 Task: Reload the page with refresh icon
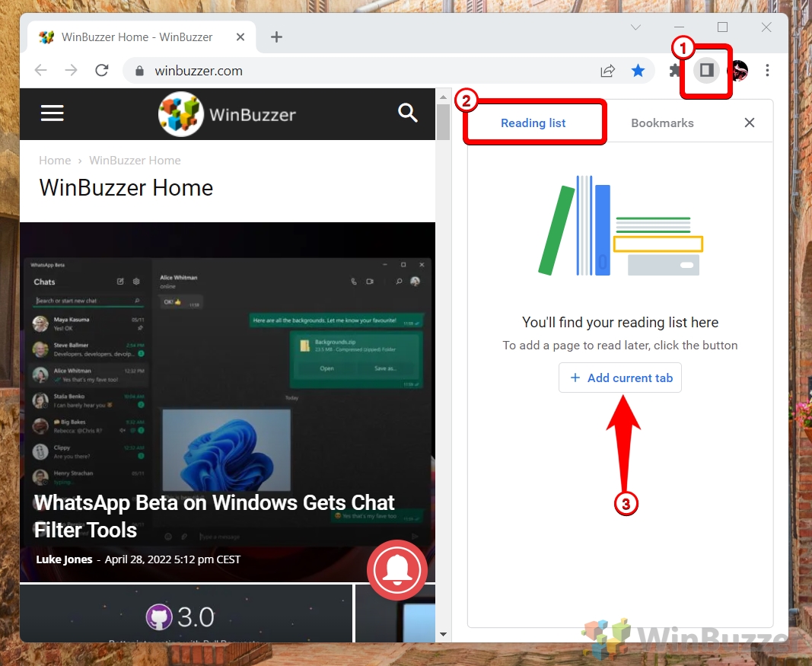102,71
